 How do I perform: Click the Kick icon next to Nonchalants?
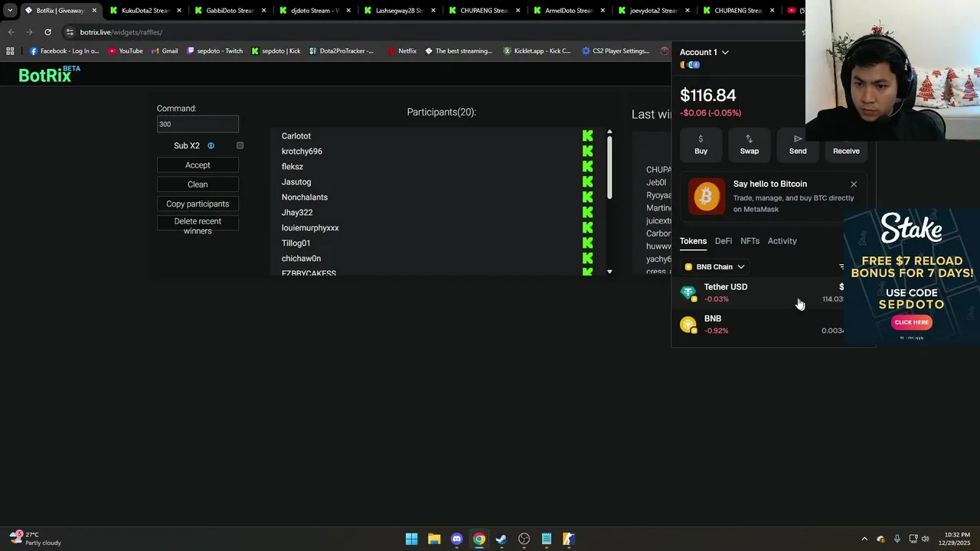(x=587, y=197)
